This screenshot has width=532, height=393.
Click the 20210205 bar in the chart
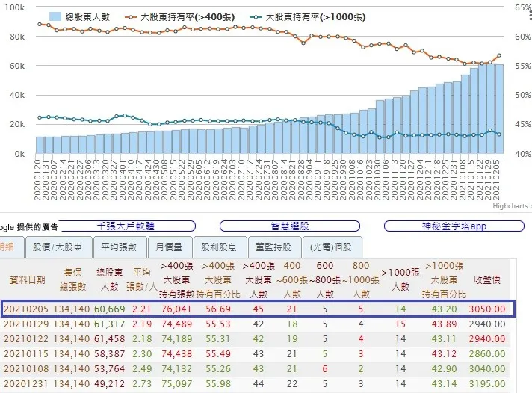click(x=499, y=109)
